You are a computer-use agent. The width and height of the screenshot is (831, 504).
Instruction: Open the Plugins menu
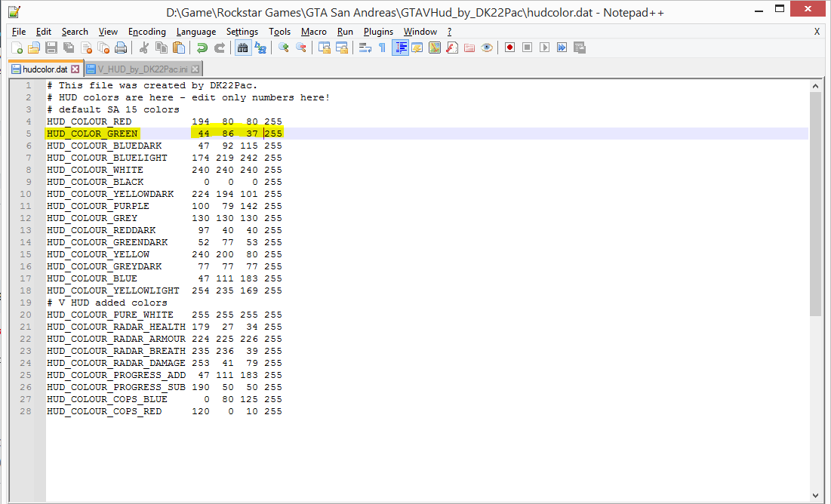point(378,32)
